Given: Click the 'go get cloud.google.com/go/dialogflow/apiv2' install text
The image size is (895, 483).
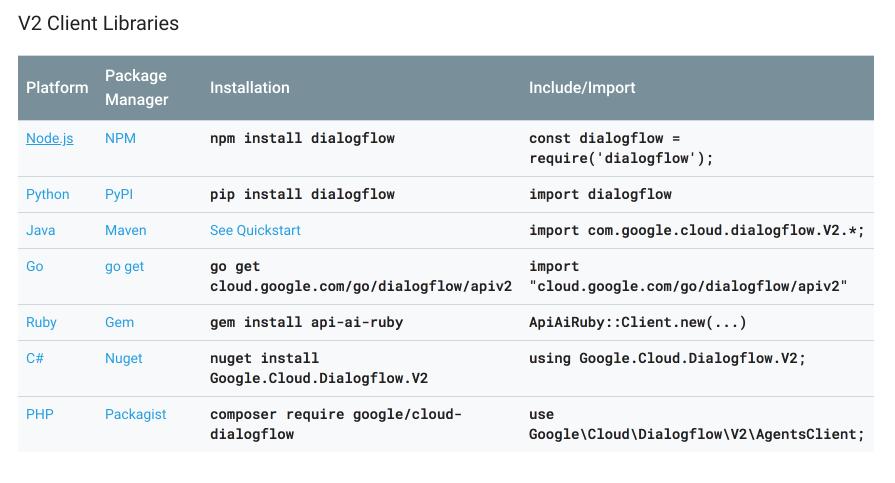Looking at the screenshot, I should click(361, 276).
